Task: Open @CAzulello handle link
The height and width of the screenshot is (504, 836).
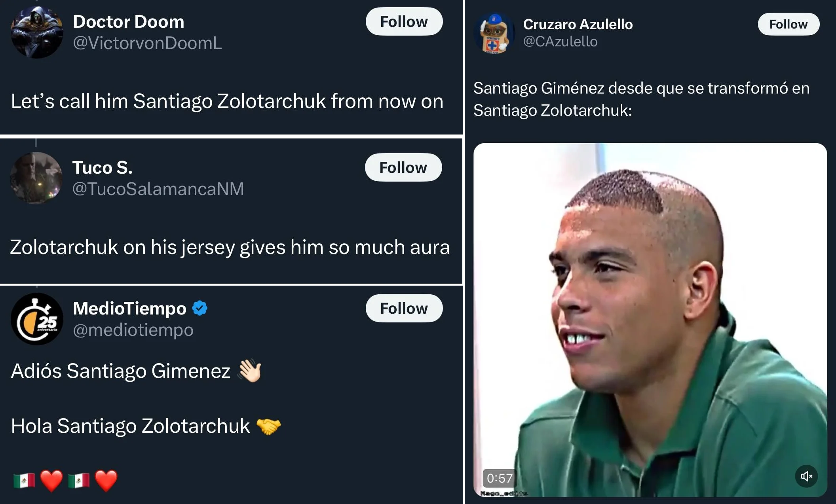Action: [x=560, y=42]
